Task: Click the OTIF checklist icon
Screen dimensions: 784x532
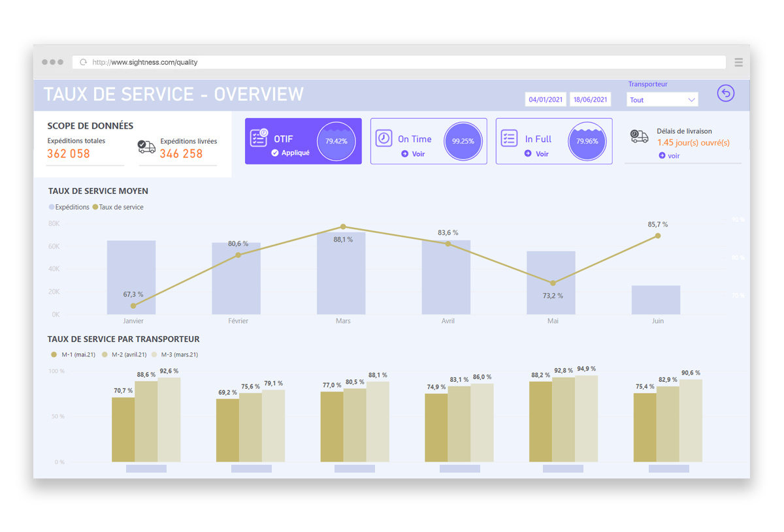Action: [259, 138]
